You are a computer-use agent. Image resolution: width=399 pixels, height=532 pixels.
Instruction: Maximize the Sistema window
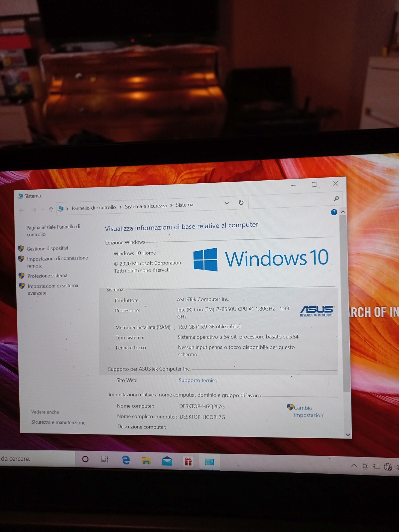314,184
